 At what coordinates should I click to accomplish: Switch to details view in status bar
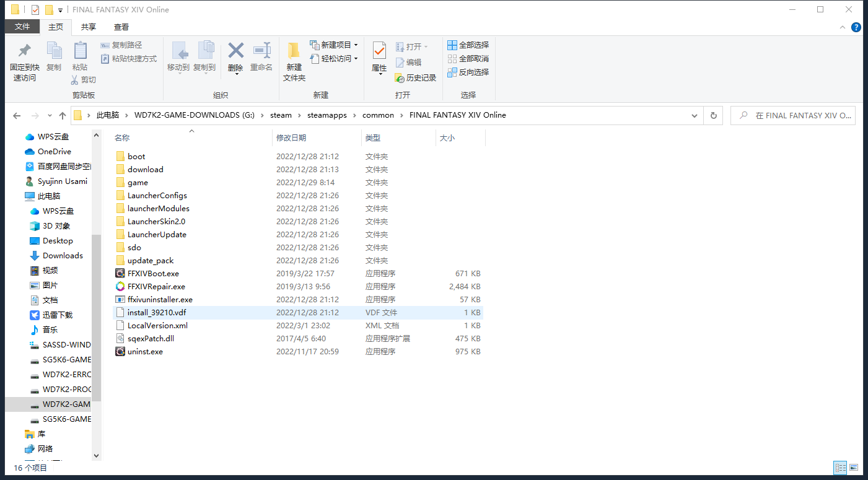841,468
